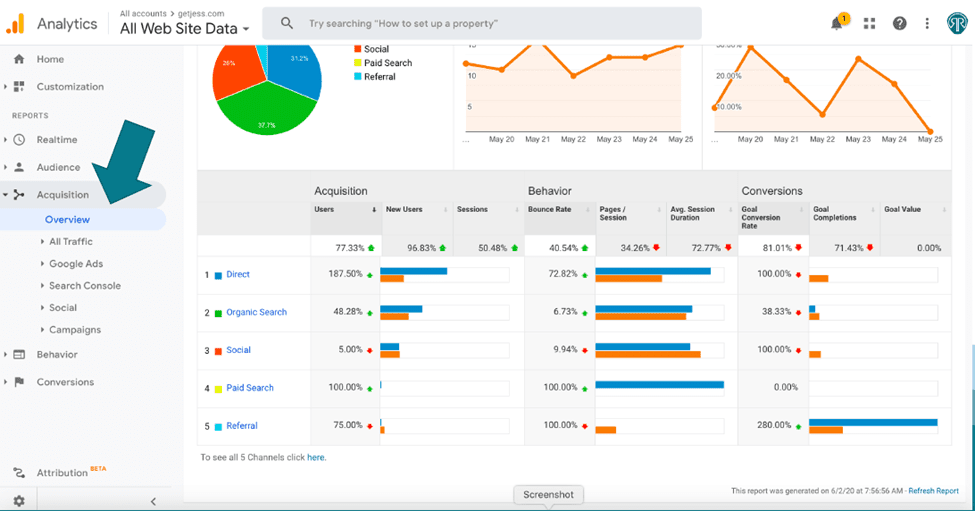Open the Organic Search channel link

click(x=256, y=312)
